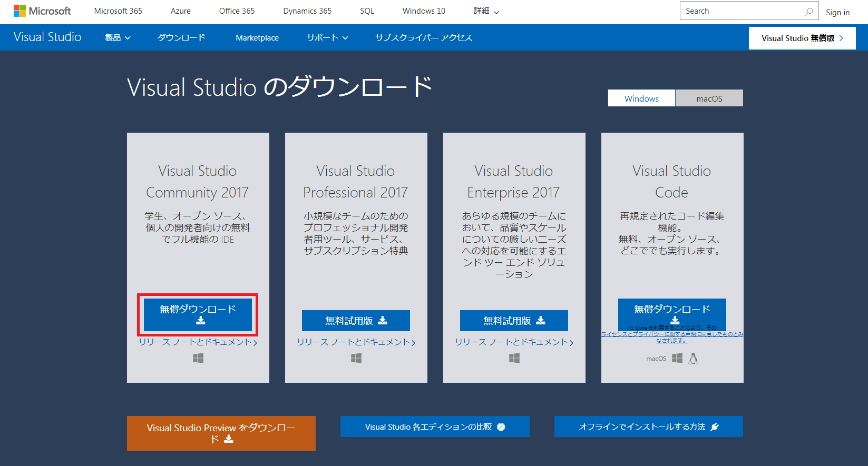Download Visual Studio Community 2017 free
Image resolution: width=868 pixels, height=466 pixels.
pyautogui.click(x=198, y=315)
